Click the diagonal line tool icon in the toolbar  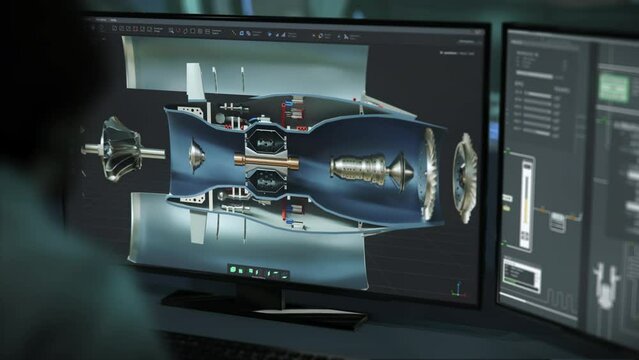coord(234,33)
